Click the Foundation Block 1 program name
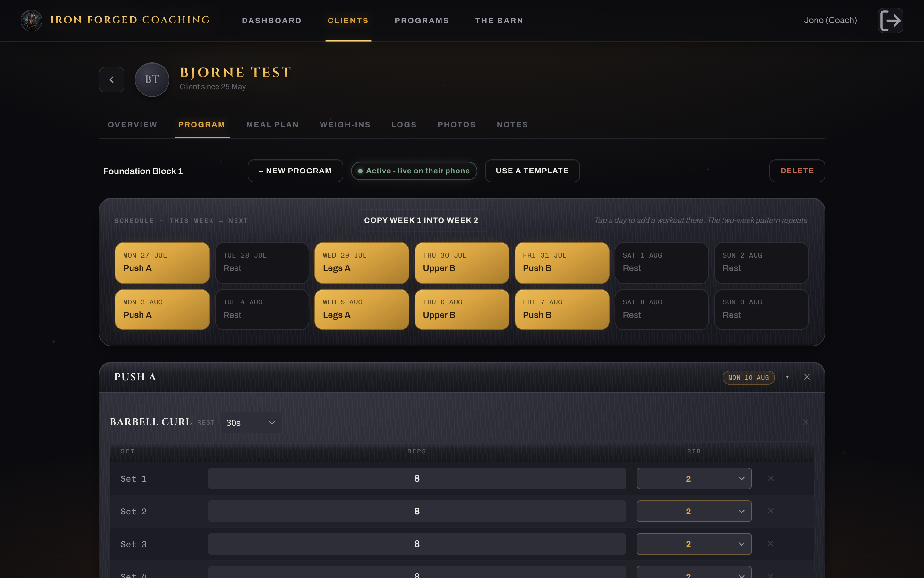 tap(143, 171)
